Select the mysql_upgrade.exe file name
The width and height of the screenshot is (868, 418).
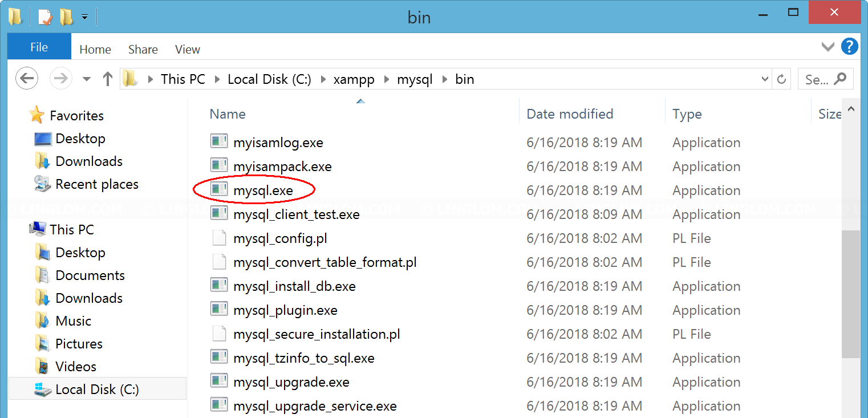pyautogui.click(x=291, y=382)
